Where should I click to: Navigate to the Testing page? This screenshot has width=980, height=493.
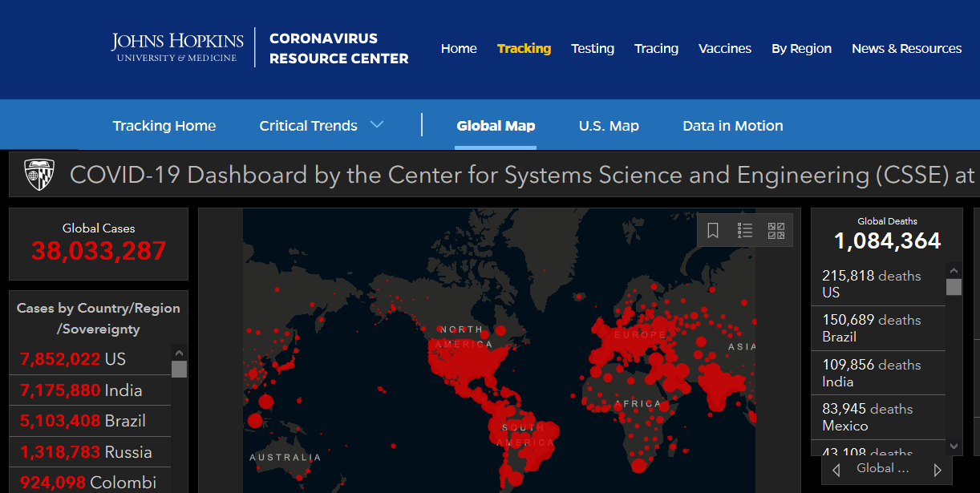click(x=593, y=48)
